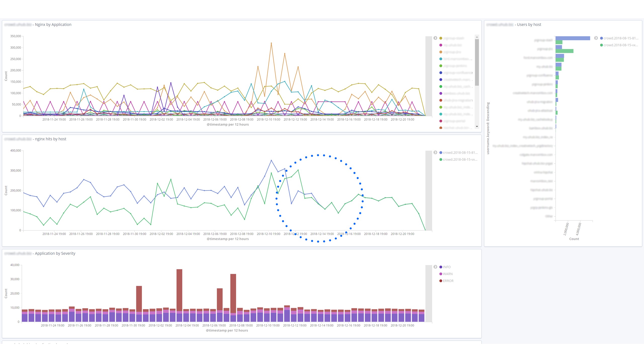The height and width of the screenshot is (362, 644).
Task: Collapse the Application by Severity legend chevron
Action: click(x=435, y=267)
